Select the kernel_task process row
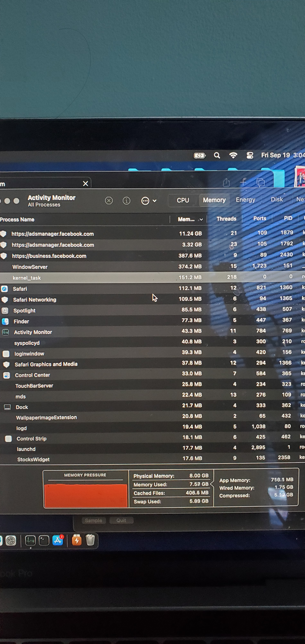Screen dimensions: 305x644 point(152,278)
